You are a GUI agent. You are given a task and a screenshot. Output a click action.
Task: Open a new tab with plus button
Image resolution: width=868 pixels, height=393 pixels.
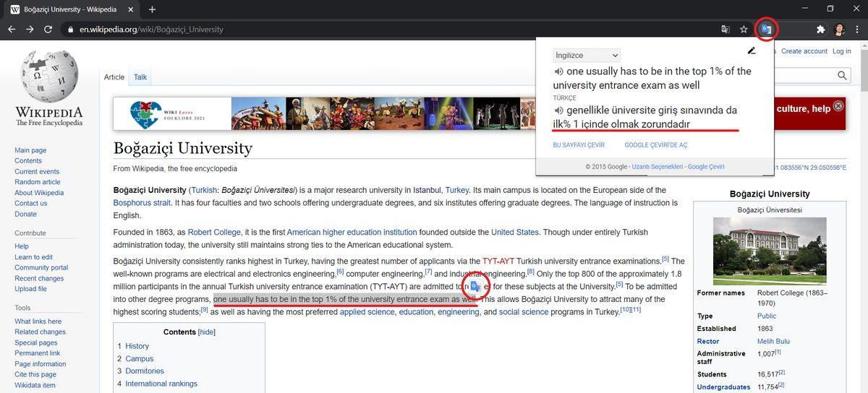(152, 9)
